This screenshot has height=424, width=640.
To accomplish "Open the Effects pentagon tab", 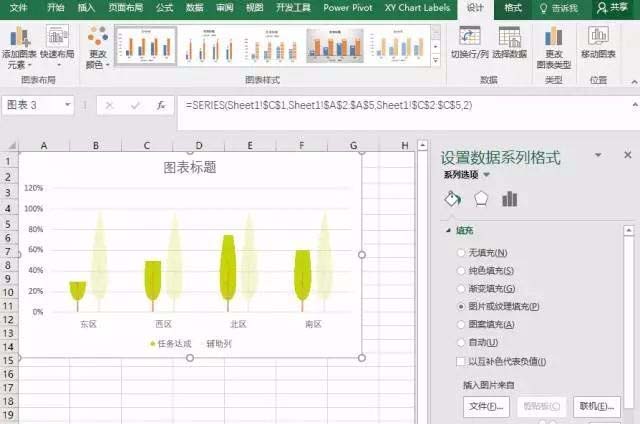I will pos(481,199).
